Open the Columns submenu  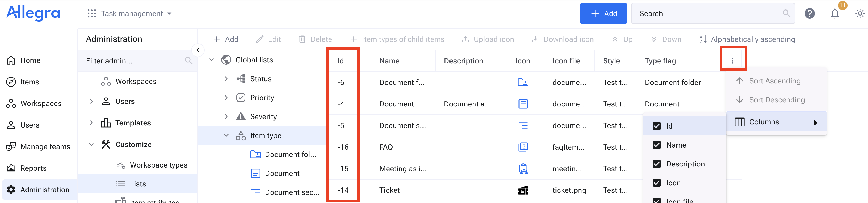tap(776, 122)
